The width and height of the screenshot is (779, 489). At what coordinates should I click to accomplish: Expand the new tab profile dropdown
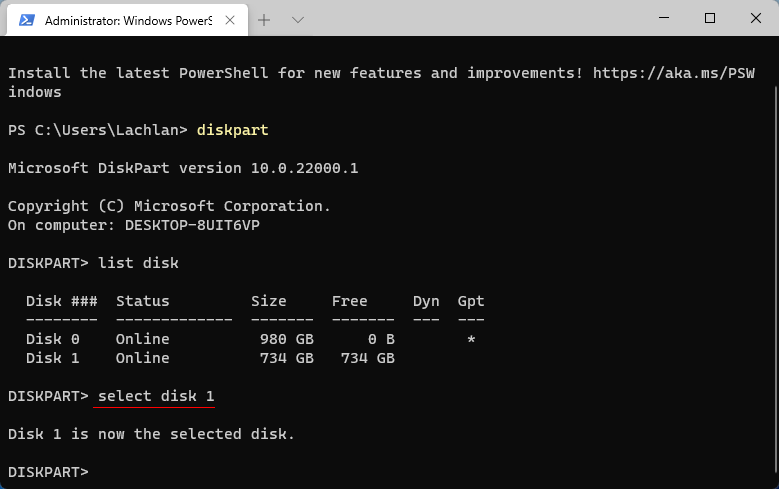pos(297,19)
